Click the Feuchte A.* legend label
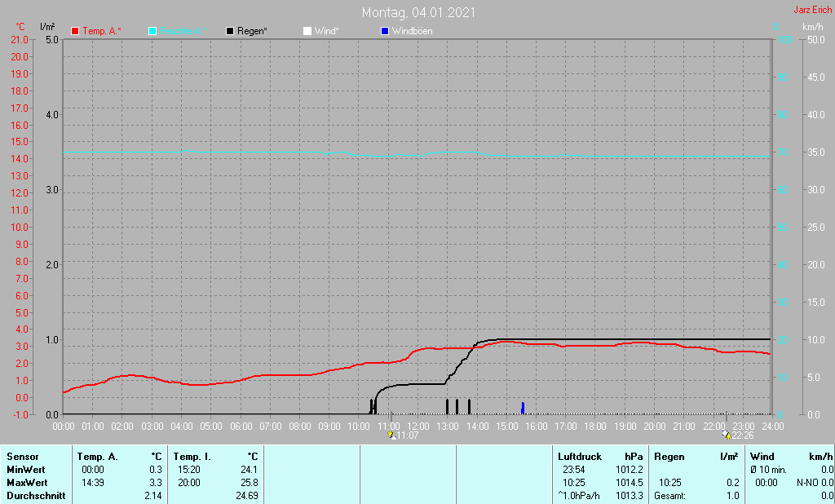 [x=182, y=31]
